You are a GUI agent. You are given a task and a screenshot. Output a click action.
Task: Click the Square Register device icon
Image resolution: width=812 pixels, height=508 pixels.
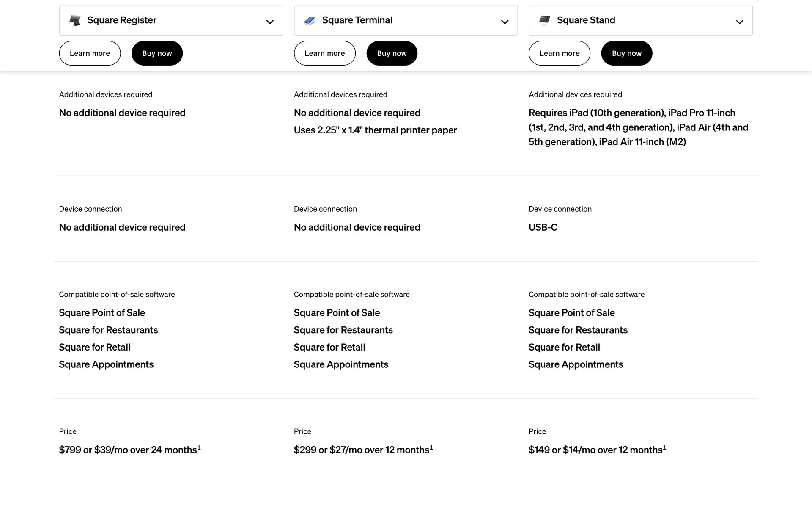click(75, 20)
